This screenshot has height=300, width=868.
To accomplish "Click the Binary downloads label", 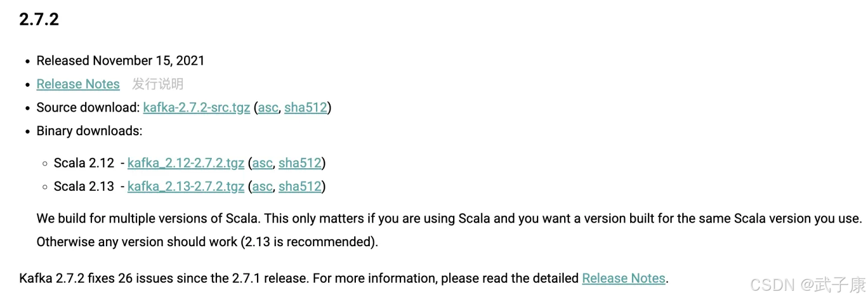I will 89,131.
